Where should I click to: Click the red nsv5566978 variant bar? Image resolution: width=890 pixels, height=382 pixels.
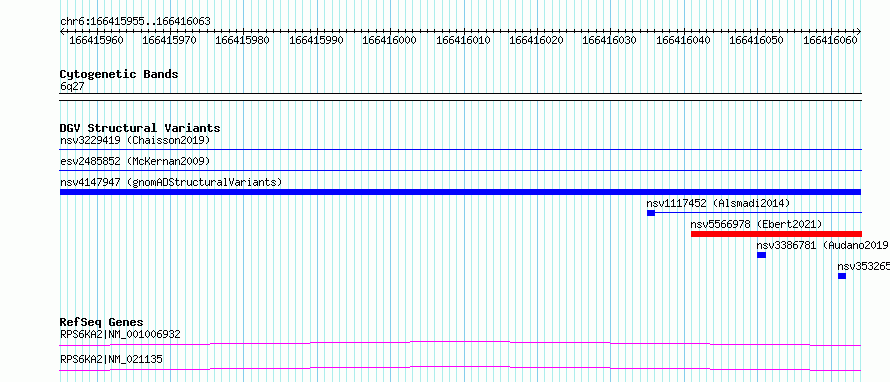[x=776, y=234]
